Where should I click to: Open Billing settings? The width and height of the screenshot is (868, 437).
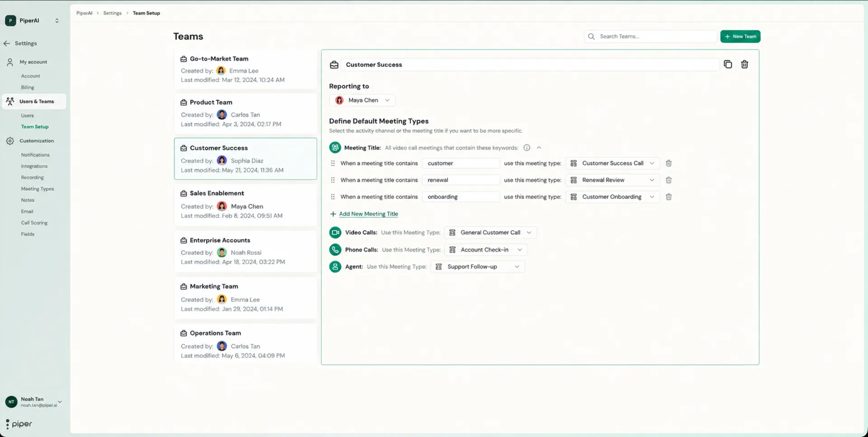point(27,87)
